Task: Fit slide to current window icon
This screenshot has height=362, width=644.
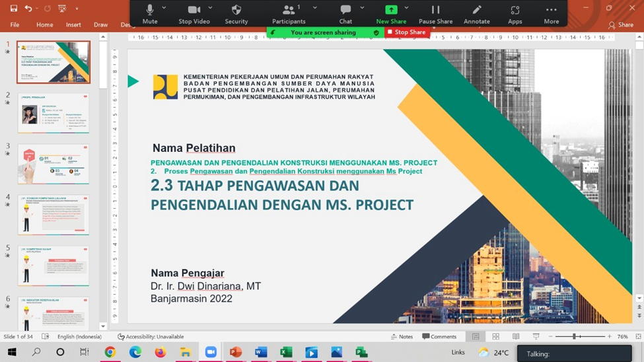Action: (x=638, y=336)
